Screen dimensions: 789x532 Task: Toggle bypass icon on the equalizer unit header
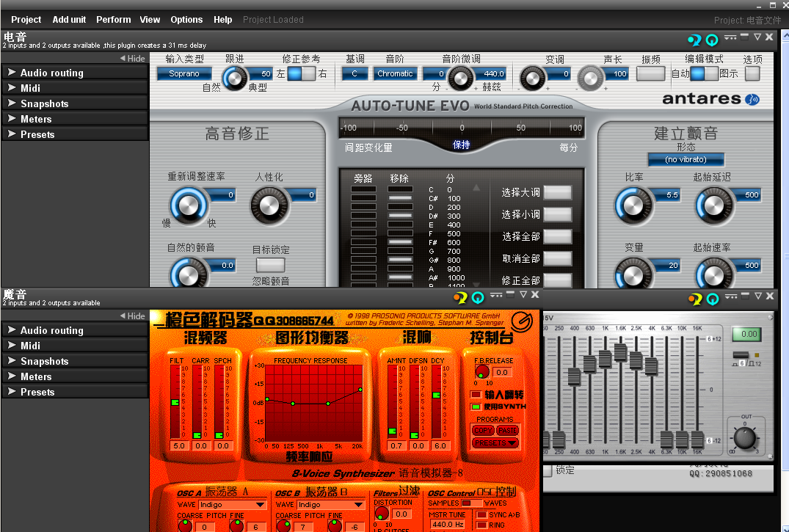695,299
